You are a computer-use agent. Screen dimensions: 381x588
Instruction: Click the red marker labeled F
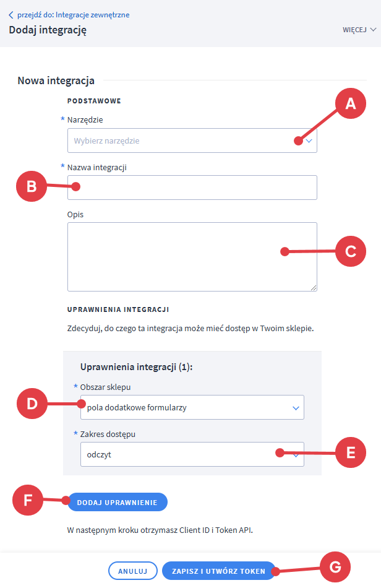[28, 500]
